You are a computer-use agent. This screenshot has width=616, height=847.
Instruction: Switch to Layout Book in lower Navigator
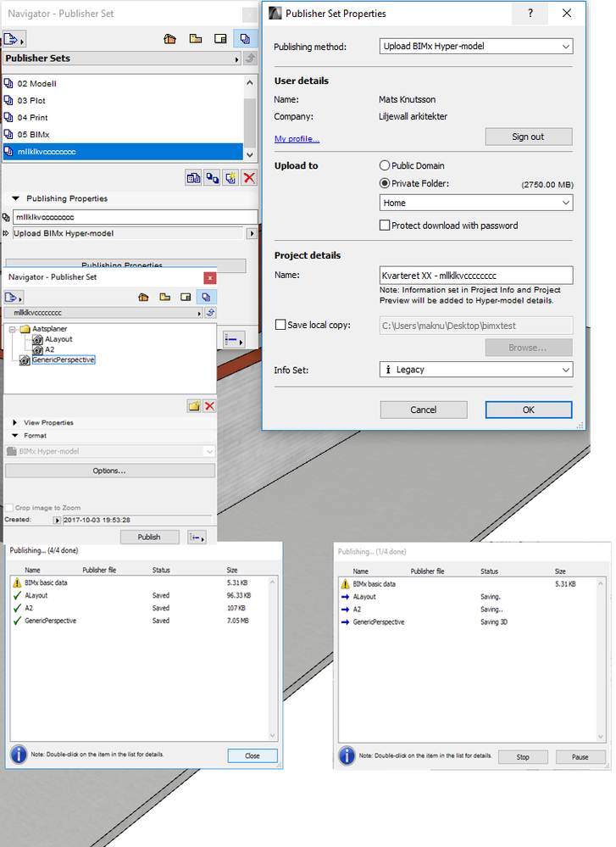[186, 297]
